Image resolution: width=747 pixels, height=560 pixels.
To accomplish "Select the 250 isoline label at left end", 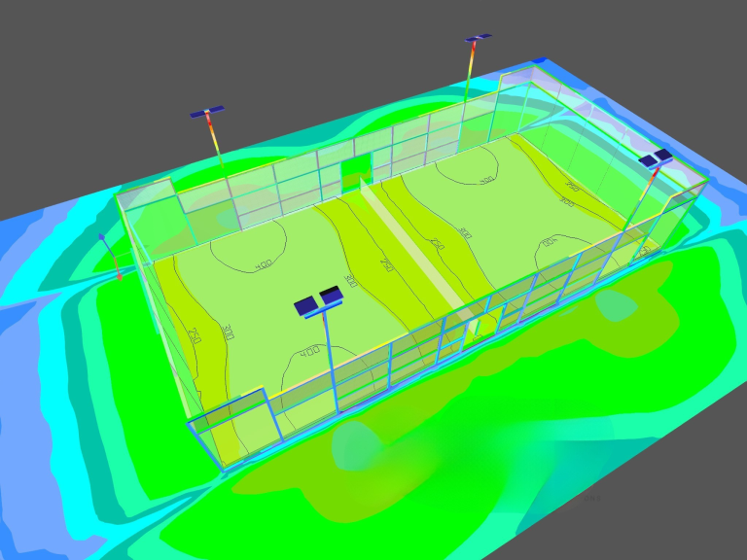I will click(194, 336).
